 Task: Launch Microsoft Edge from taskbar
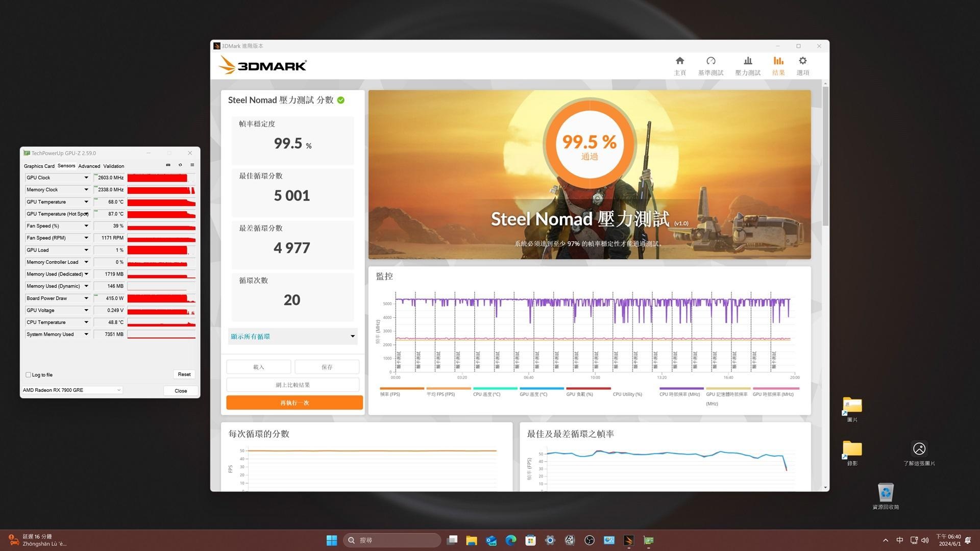pyautogui.click(x=510, y=540)
